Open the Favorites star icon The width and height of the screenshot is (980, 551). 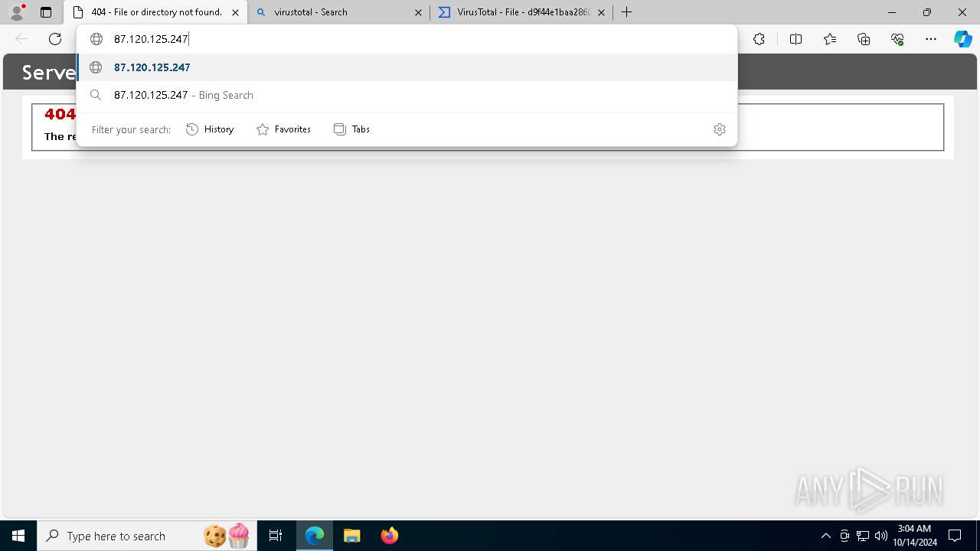click(830, 39)
